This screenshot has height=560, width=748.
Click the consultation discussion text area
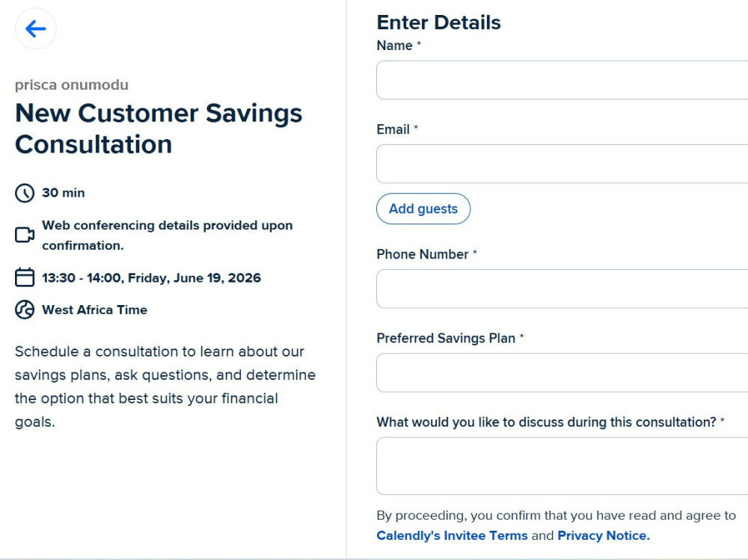click(562, 466)
